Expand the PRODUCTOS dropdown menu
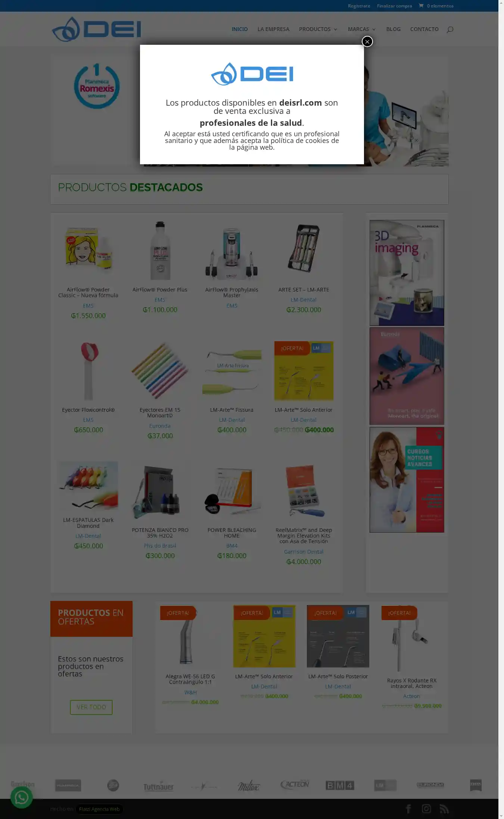The height and width of the screenshot is (819, 504). click(x=318, y=29)
